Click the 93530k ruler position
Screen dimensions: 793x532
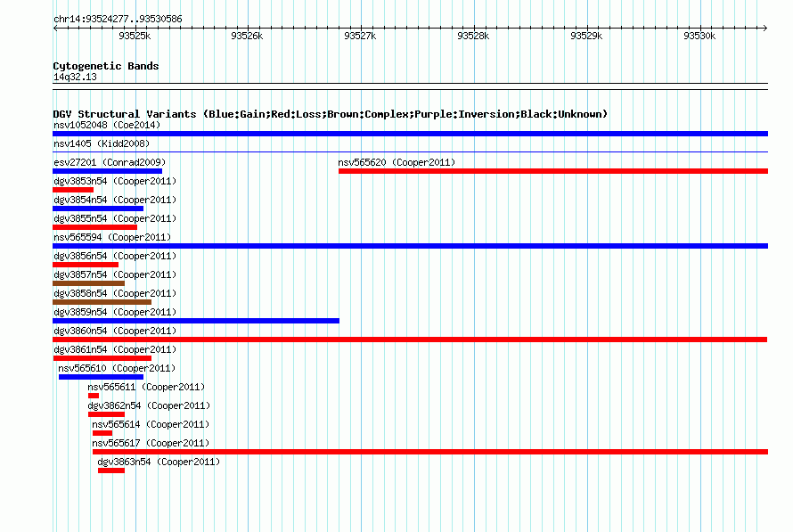(x=699, y=36)
